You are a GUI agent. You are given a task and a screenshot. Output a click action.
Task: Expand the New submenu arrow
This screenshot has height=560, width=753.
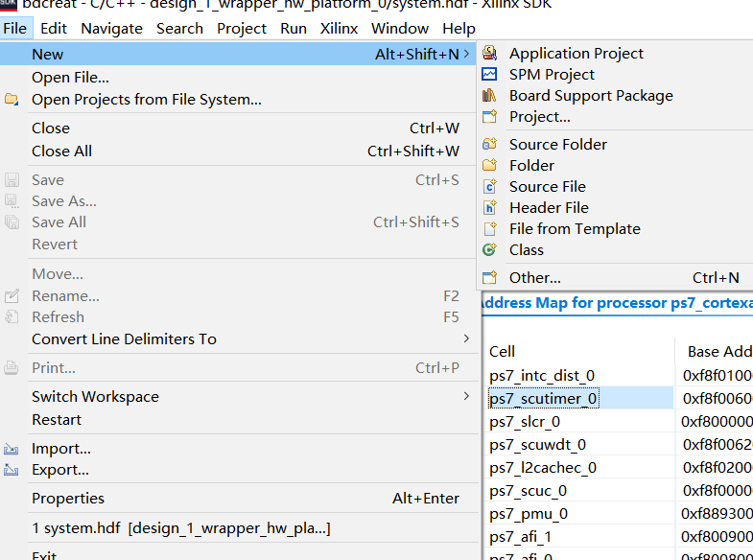(x=466, y=54)
